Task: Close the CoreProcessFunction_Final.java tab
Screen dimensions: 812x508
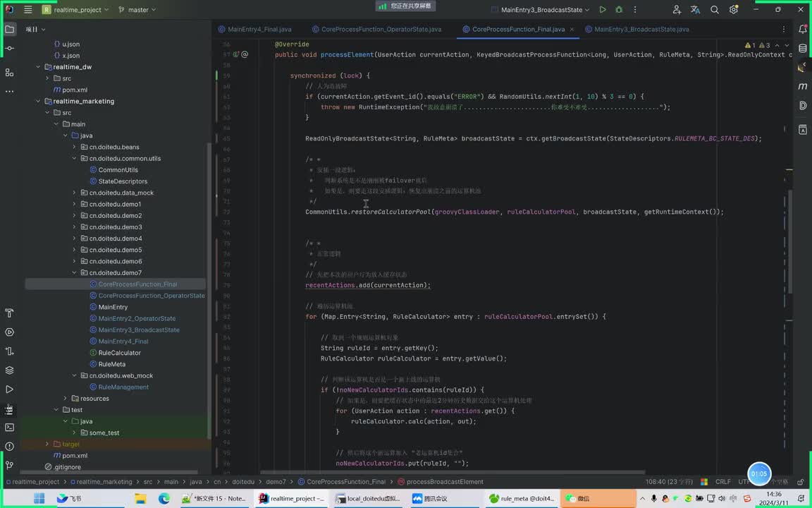Action: click(x=572, y=29)
